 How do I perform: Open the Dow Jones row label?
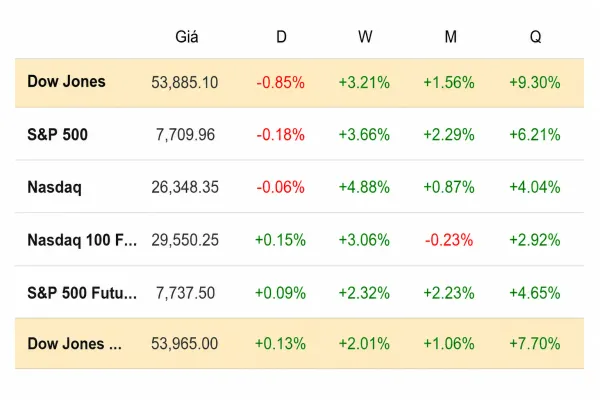coord(66,82)
